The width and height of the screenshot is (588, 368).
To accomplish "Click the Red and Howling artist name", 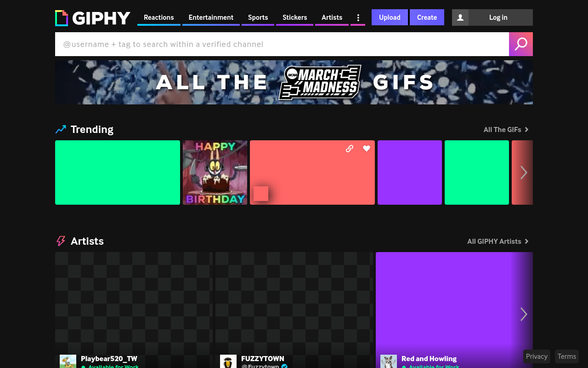I will click(429, 359).
